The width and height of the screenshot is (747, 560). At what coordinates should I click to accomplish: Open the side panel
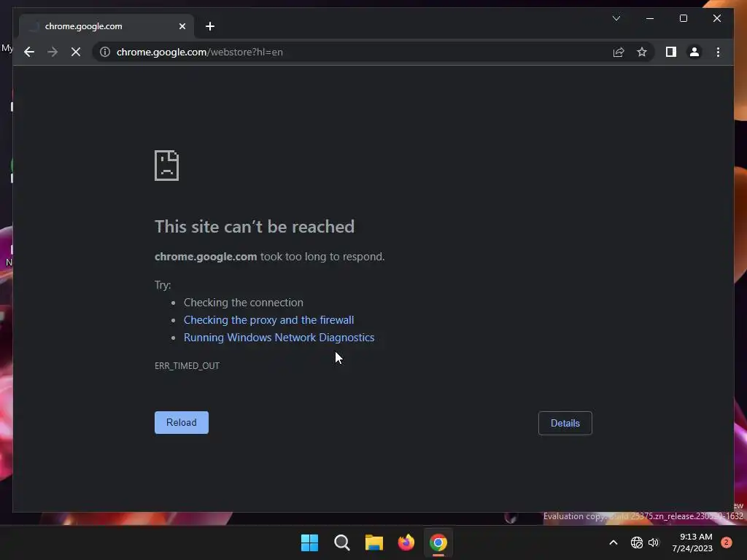(671, 52)
